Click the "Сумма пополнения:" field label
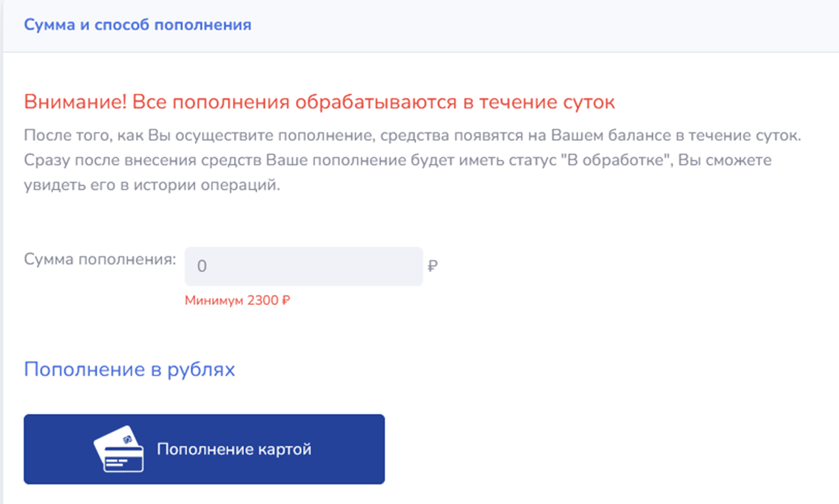The height and width of the screenshot is (504, 839). coord(100,260)
